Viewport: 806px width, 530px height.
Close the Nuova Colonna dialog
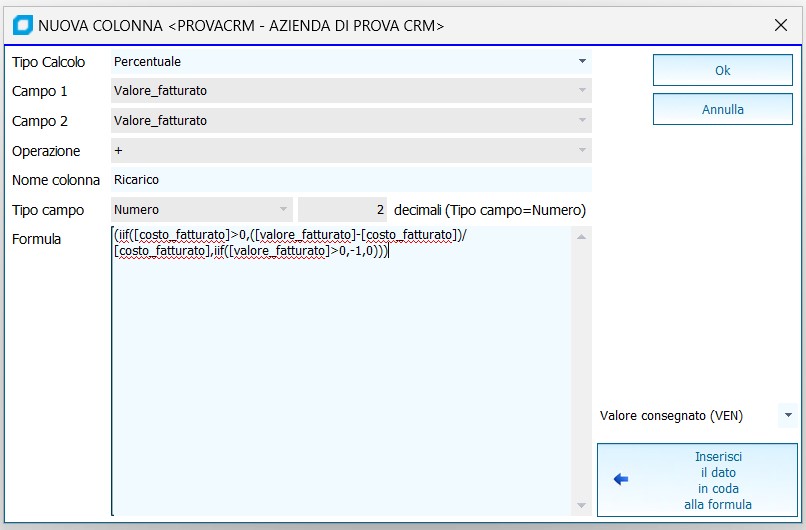780,25
